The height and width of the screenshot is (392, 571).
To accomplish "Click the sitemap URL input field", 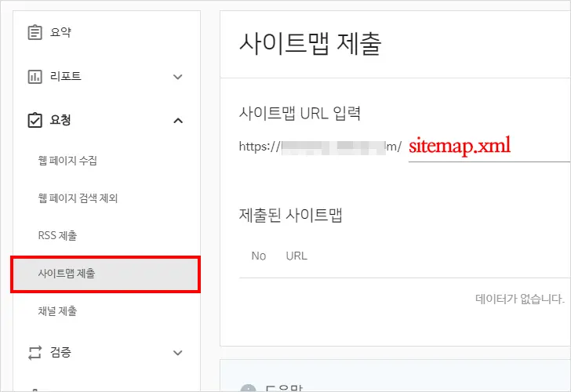I will [489, 147].
